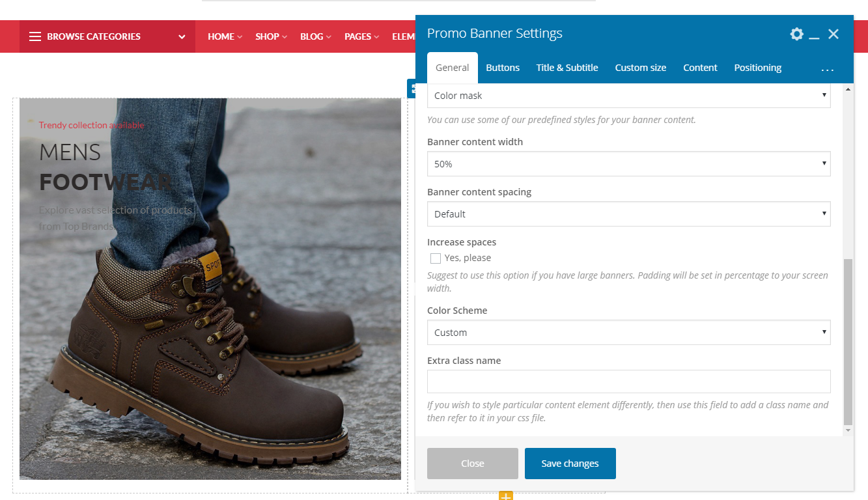
Task: Click the settings panel vertical scrollbar
Action: pyautogui.click(x=848, y=342)
